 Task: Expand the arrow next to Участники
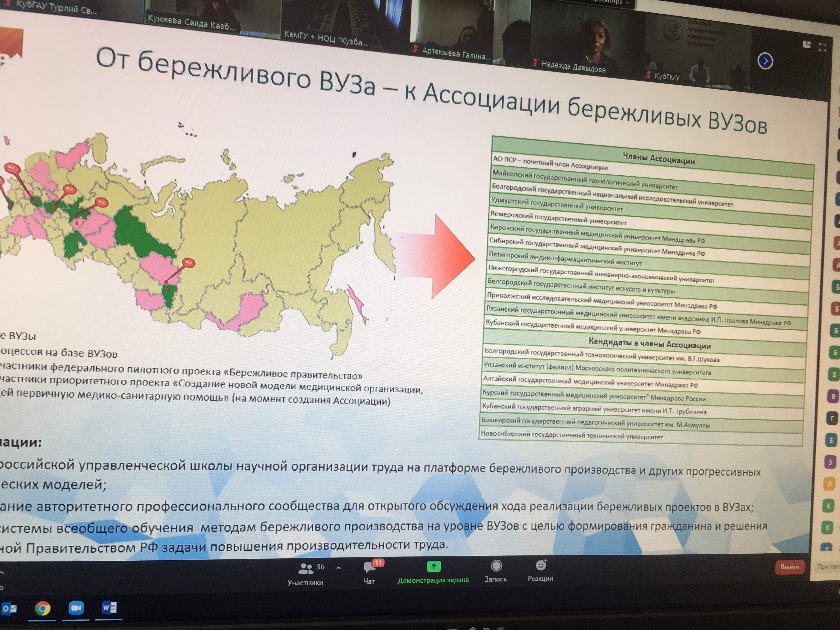pos(339,568)
